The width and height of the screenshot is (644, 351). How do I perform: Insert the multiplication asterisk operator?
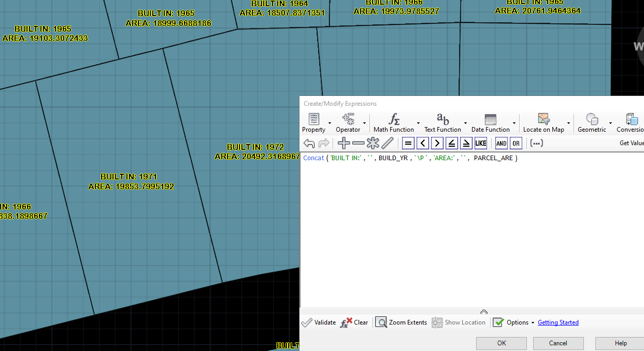tap(373, 143)
